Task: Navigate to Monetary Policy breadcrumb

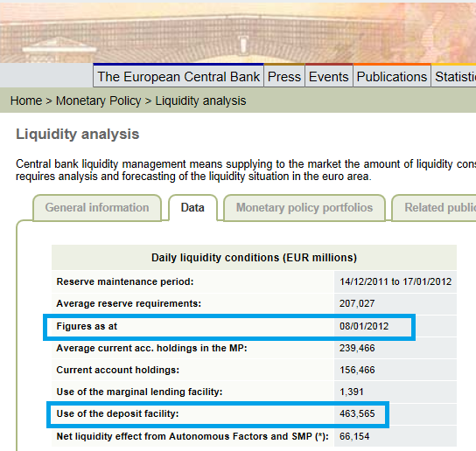Action: pos(98,101)
